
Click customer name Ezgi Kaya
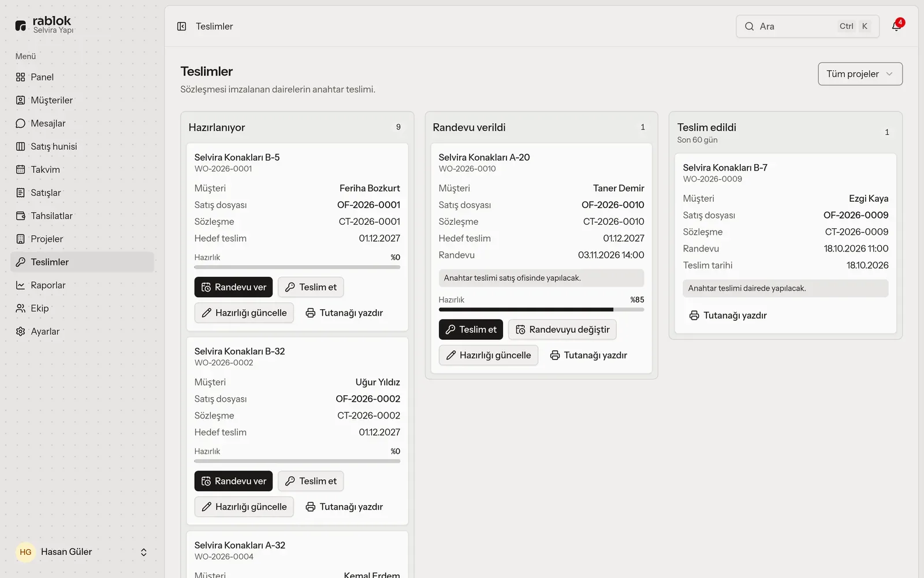869,199
